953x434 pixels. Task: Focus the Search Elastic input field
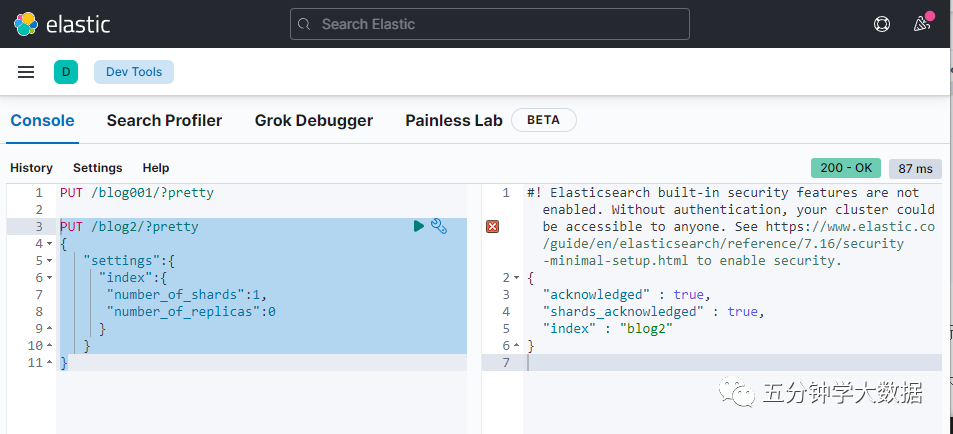click(x=490, y=24)
